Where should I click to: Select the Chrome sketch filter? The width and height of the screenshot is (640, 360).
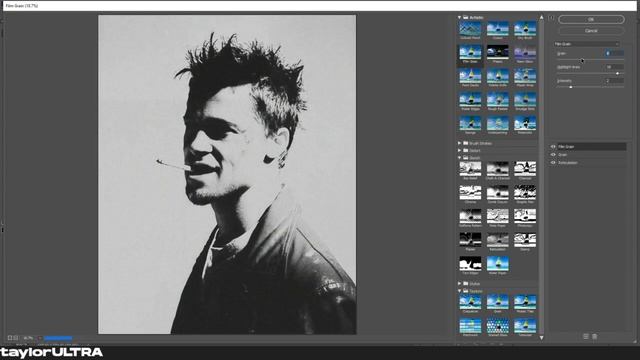[x=470, y=194]
